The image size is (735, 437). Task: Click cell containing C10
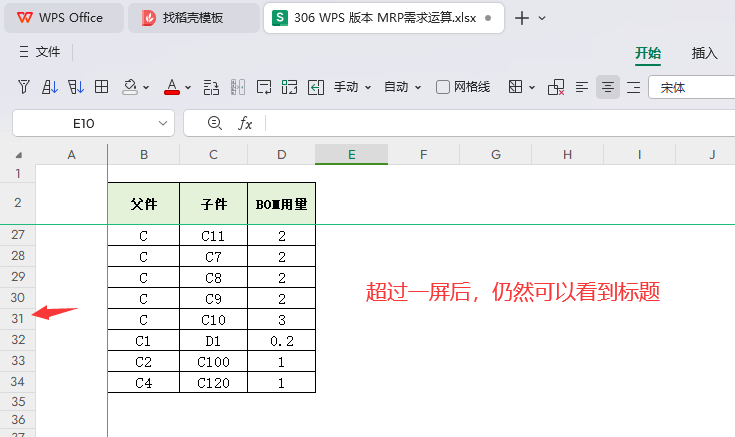pos(213,319)
